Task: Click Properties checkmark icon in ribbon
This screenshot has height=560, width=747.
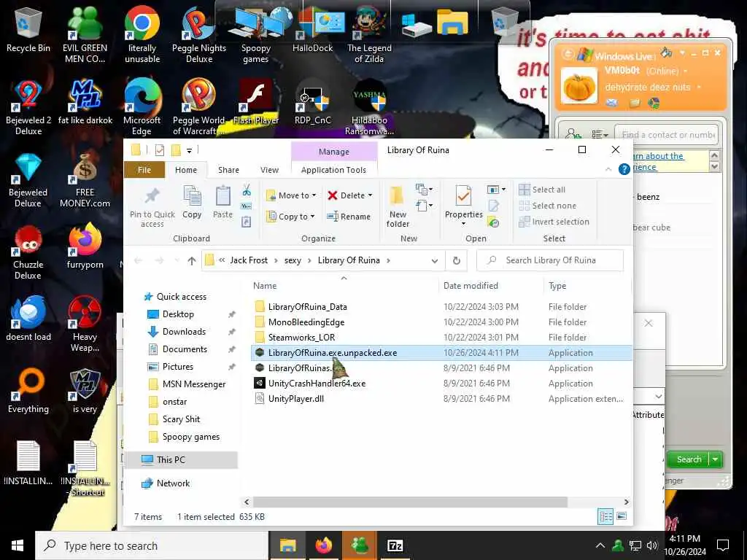Action: (x=463, y=195)
